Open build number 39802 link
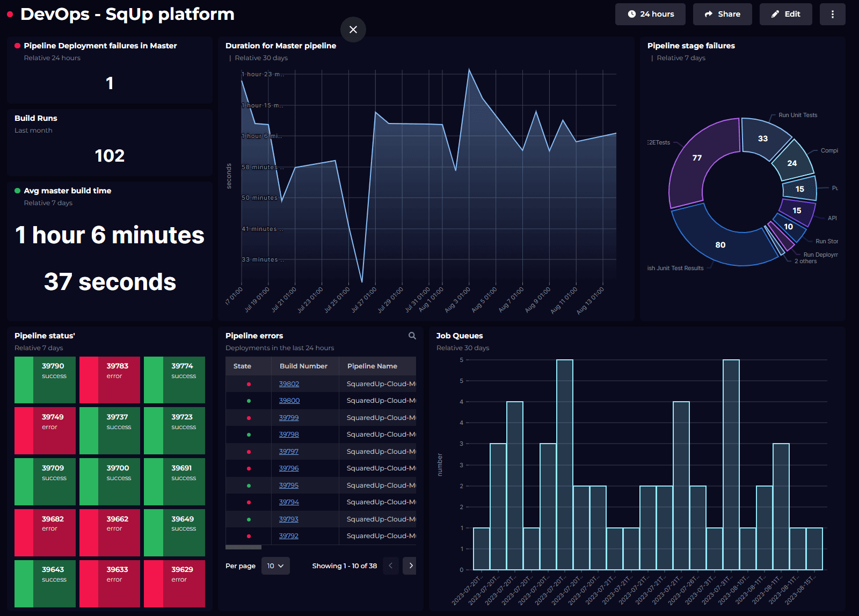This screenshot has width=859, height=616. pos(289,384)
